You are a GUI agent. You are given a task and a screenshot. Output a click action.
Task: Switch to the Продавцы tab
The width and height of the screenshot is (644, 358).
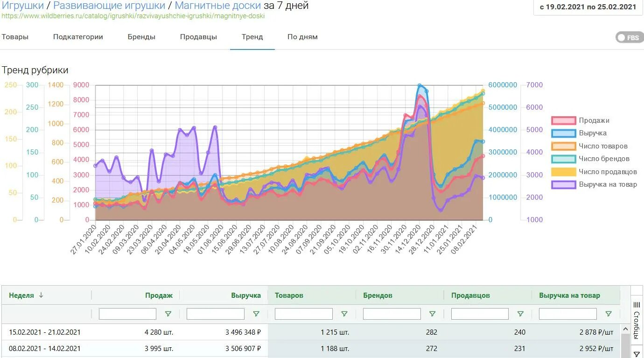198,37
